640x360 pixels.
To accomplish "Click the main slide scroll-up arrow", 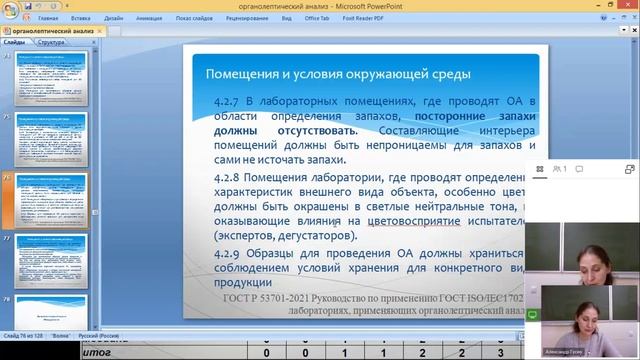I will pyautogui.click(x=634, y=41).
